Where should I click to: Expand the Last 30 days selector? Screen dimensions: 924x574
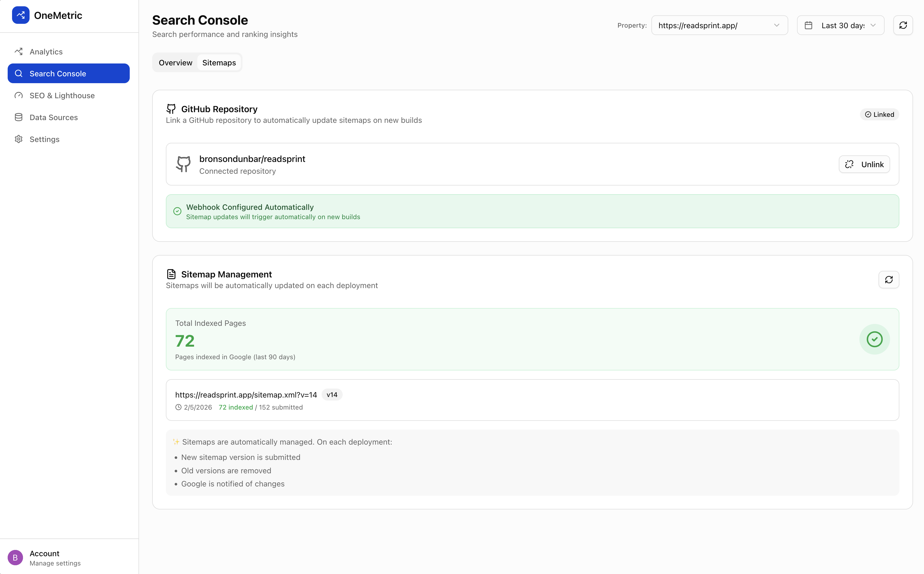[840, 25]
